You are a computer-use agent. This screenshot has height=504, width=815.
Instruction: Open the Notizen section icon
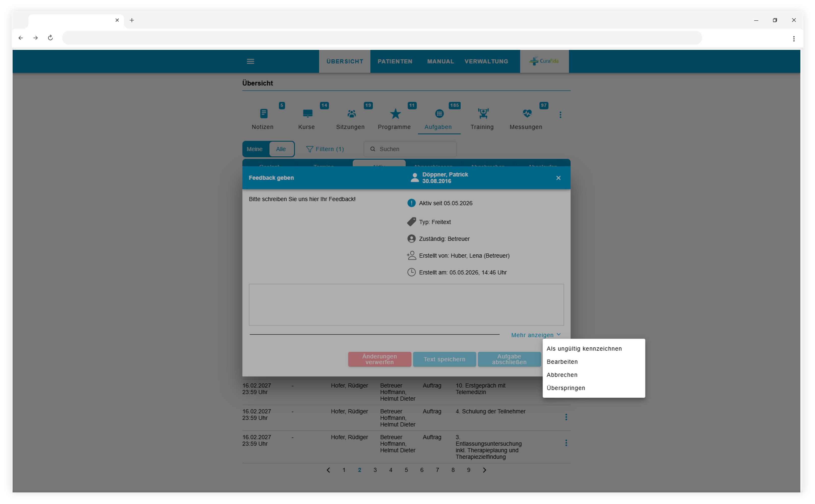(x=263, y=114)
